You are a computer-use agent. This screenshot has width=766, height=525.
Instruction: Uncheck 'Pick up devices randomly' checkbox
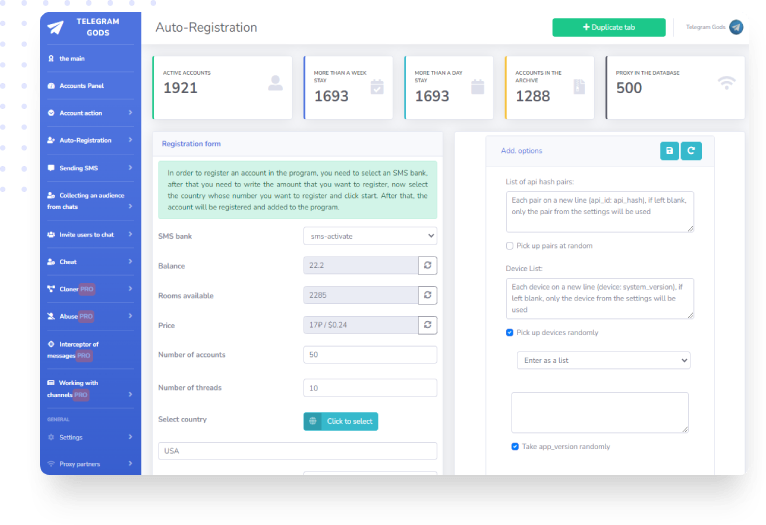click(510, 333)
